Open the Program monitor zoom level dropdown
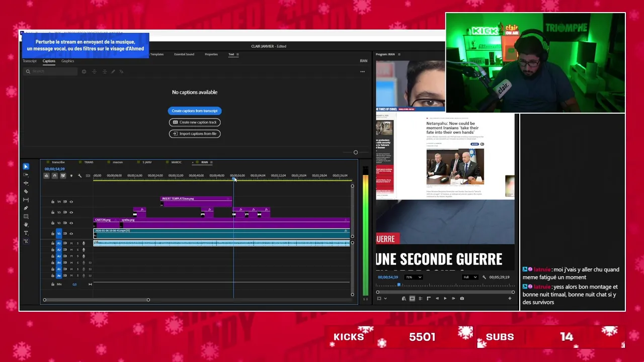644x362 pixels. coord(414,277)
